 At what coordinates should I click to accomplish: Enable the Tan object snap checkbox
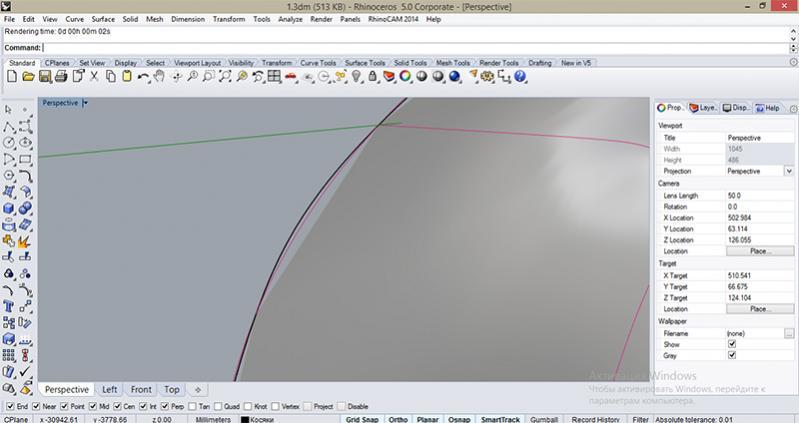point(192,407)
